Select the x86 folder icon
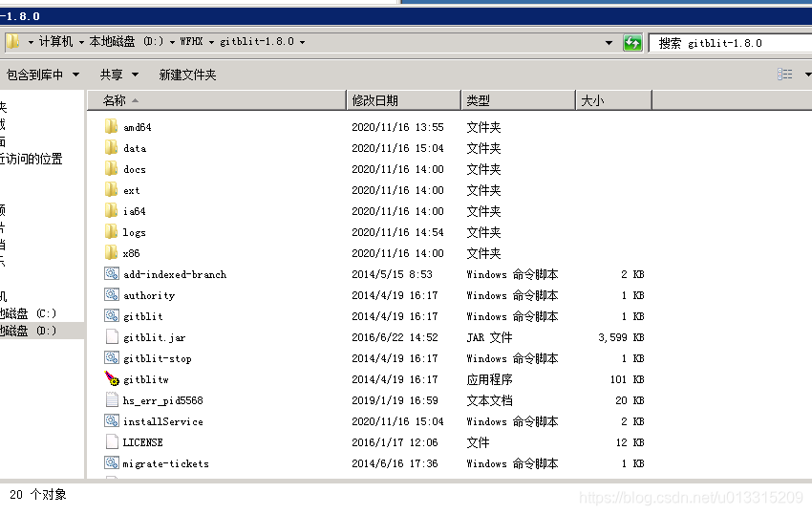This screenshot has height=515, width=812. pos(111,253)
